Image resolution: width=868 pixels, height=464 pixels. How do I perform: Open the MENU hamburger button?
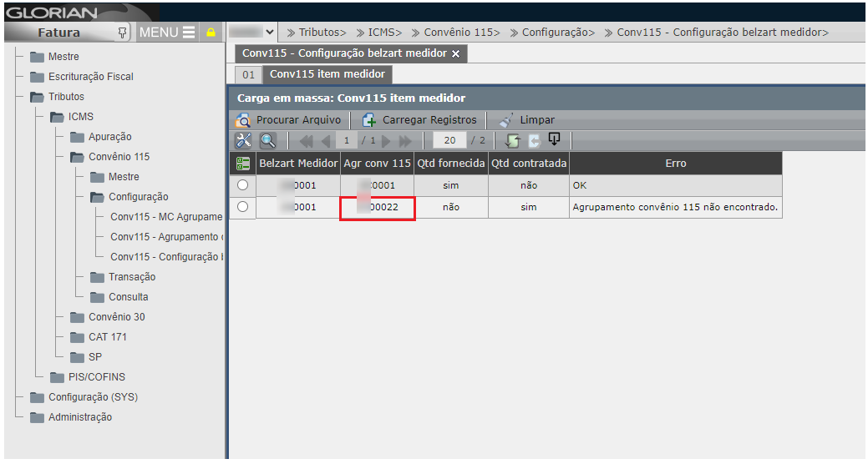[x=167, y=33]
